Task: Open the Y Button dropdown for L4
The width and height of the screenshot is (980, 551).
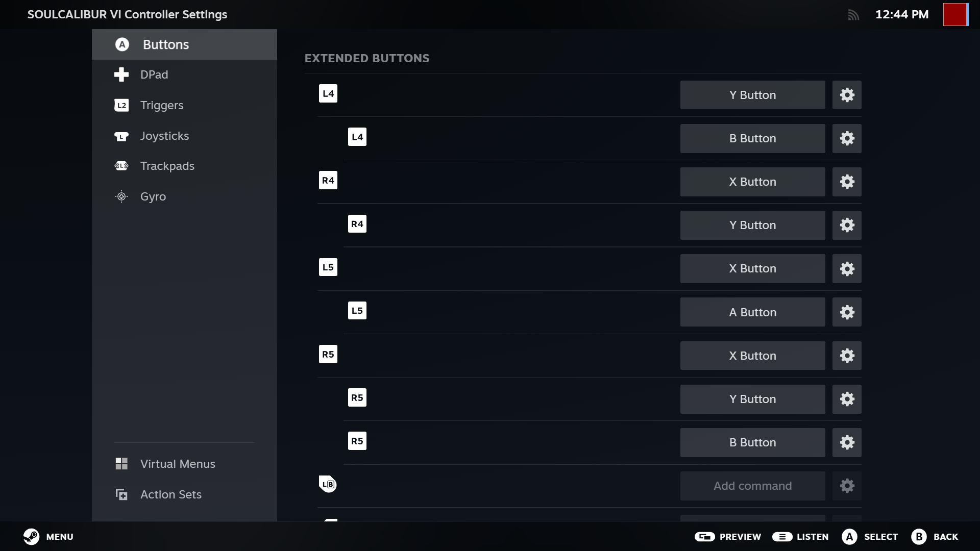Action: (x=752, y=95)
